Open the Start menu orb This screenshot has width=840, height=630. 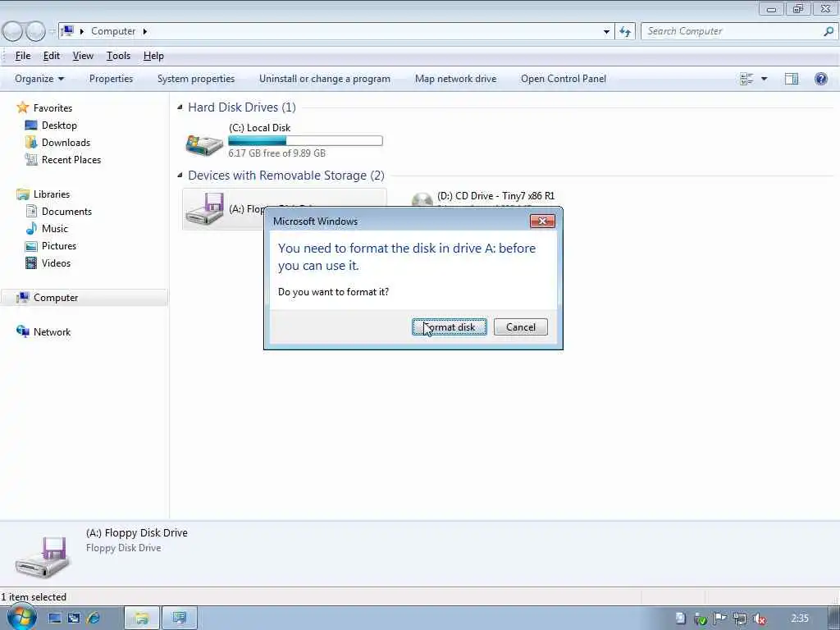tap(21, 617)
